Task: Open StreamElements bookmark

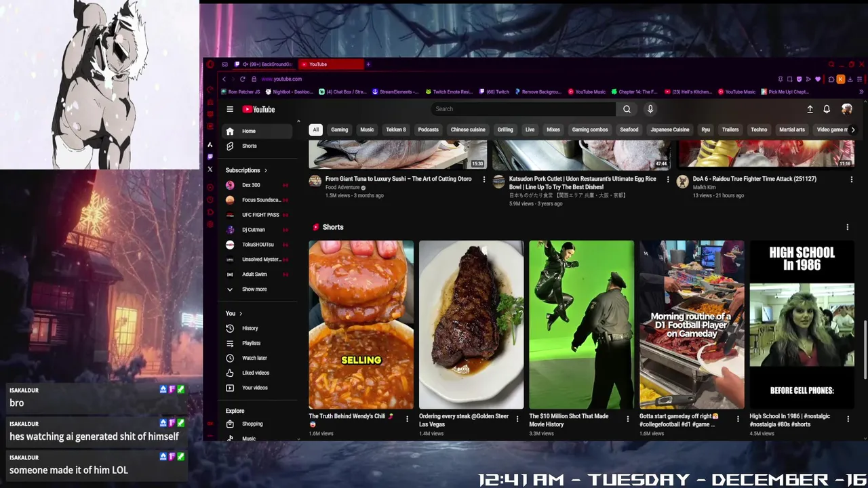Action: [x=397, y=92]
